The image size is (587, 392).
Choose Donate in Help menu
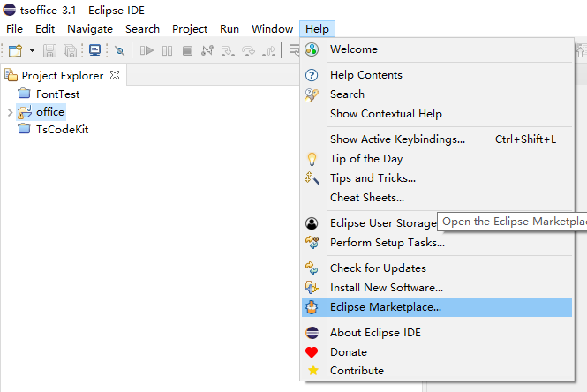click(x=437, y=352)
